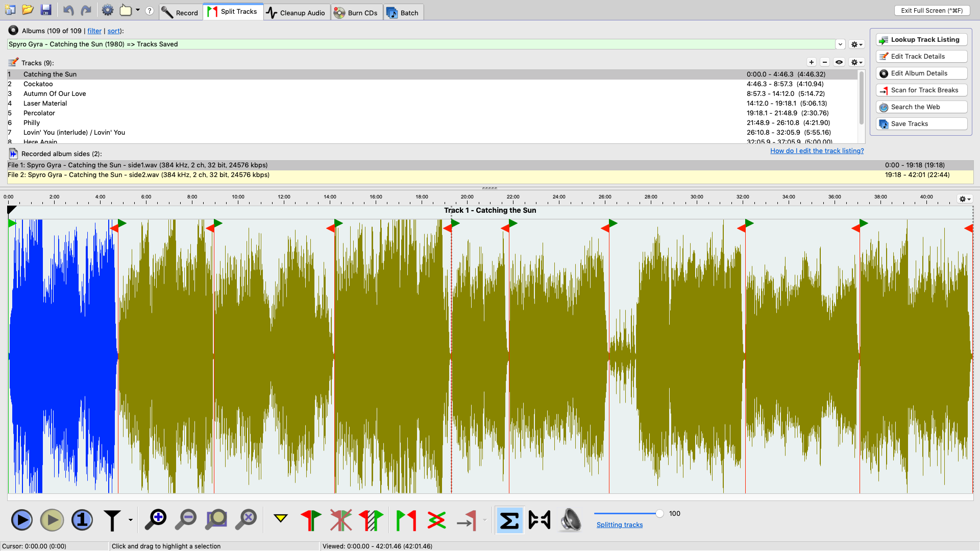Undo the last action
This screenshot has width=980, height=551.
[68, 10]
